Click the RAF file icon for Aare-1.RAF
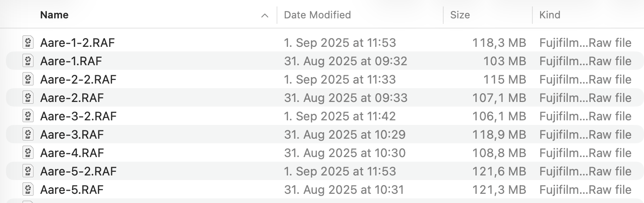The image size is (644, 203). pos(28,61)
